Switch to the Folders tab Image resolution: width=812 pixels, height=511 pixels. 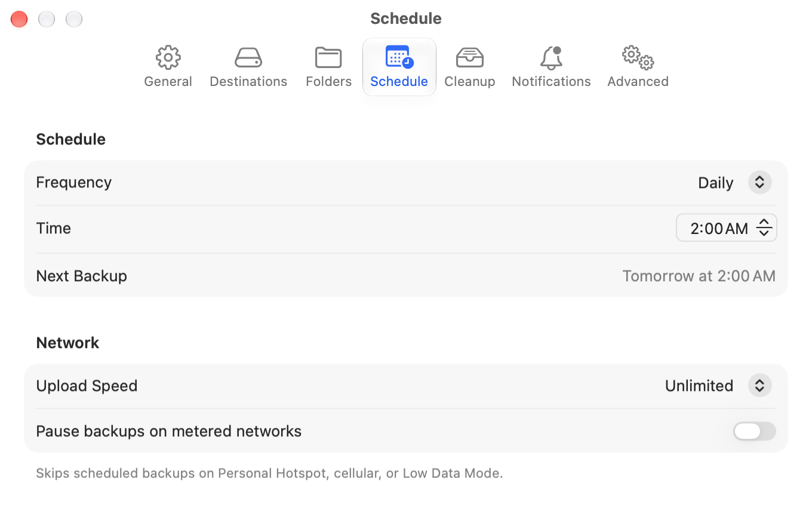pos(328,67)
